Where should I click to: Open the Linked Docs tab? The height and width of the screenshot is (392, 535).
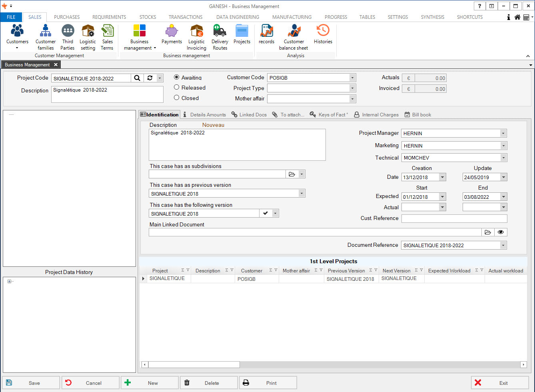click(249, 115)
